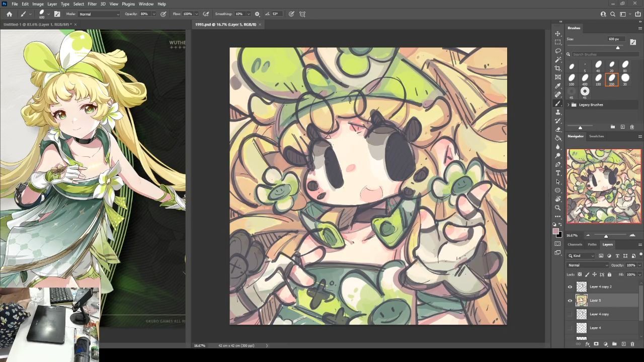
Task: Hide Layer 5 visibility eye
Action: (570, 301)
